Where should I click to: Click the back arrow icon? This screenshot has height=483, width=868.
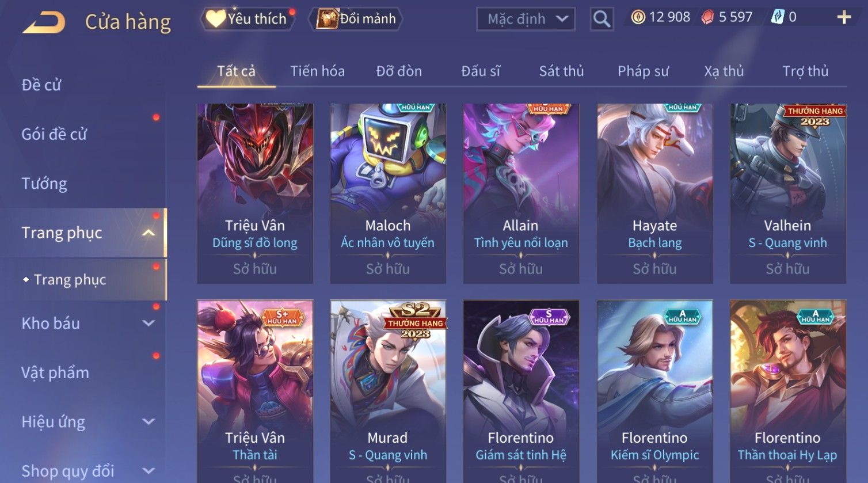click(44, 22)
